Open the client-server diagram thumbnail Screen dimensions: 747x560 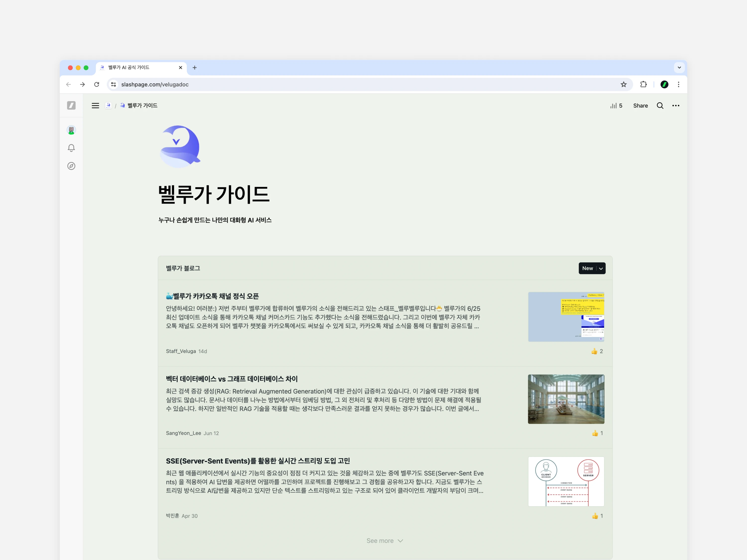pos(566,481)
